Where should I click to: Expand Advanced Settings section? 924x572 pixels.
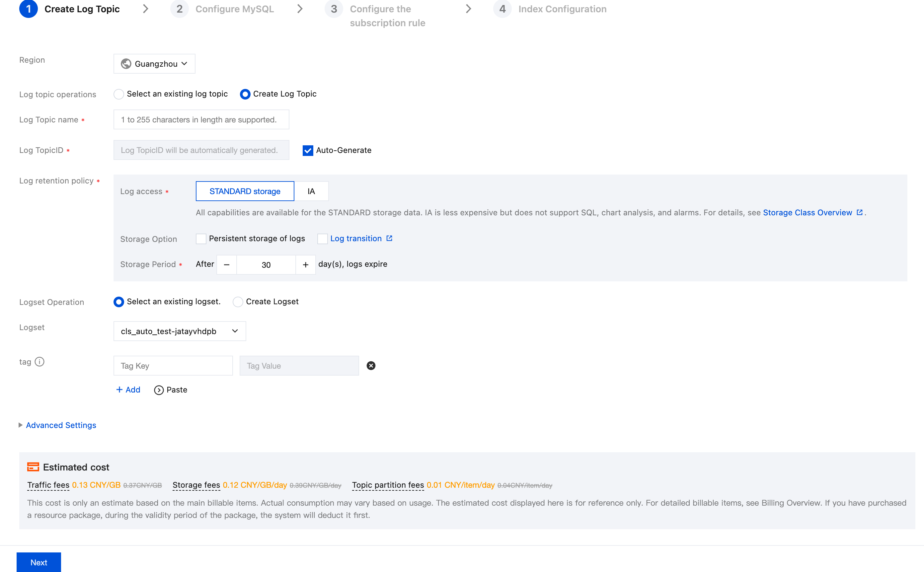point(60,425)
